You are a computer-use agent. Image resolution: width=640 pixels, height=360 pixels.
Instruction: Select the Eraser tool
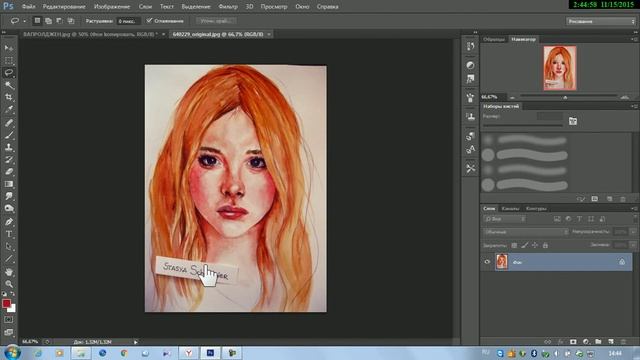point(9,171)
